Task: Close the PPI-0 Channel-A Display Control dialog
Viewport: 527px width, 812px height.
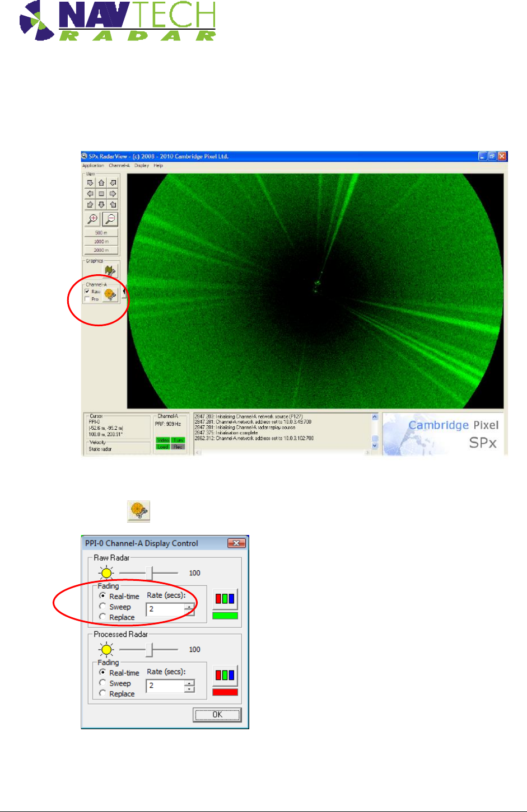Action: point(236,543)
